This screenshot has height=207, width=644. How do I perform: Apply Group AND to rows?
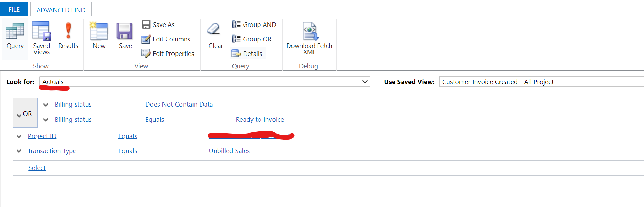click(x=254, y=24)
